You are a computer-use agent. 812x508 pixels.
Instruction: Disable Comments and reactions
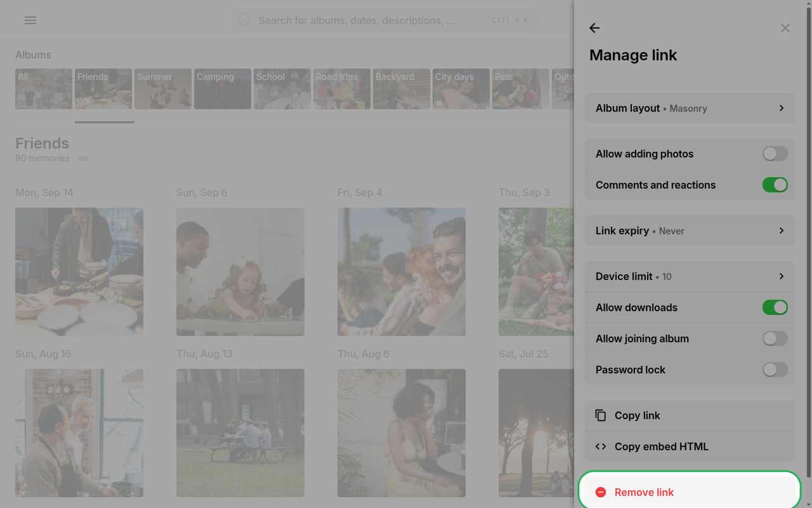775,185
